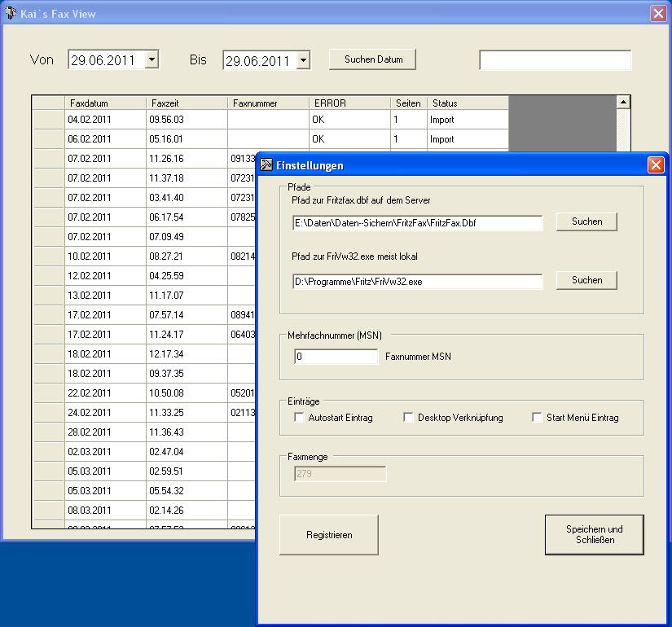Image resolution: width=672 pixels, height=627 pixels.
Task: Click the Kai's Fax View window icon
Action: [11, 12]
